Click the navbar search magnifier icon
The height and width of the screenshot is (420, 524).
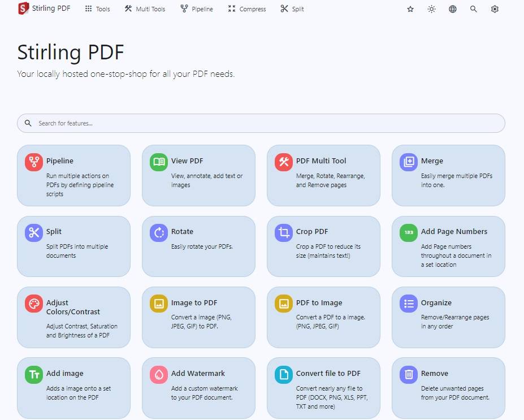tap(474, 9)
